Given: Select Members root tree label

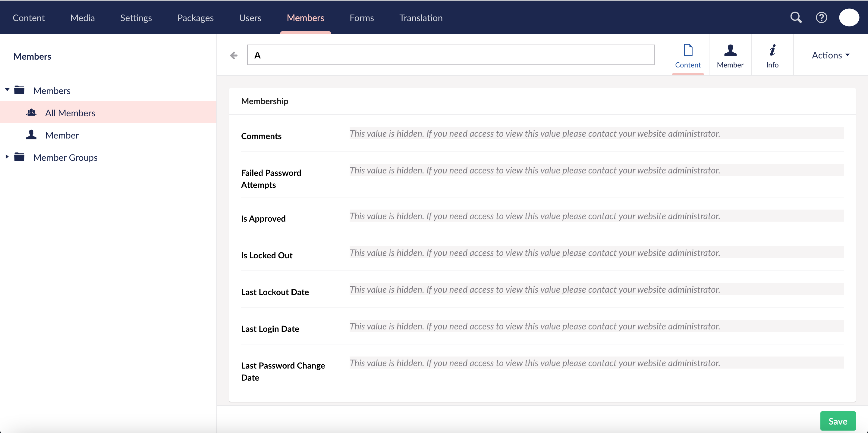Looking at the screenshot, I should 52,91.
